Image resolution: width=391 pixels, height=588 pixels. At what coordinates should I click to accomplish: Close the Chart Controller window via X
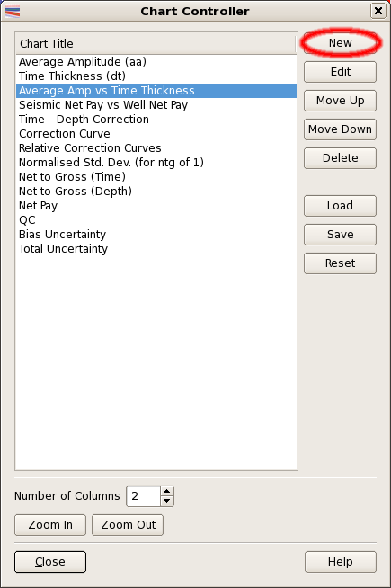[378, 11]
